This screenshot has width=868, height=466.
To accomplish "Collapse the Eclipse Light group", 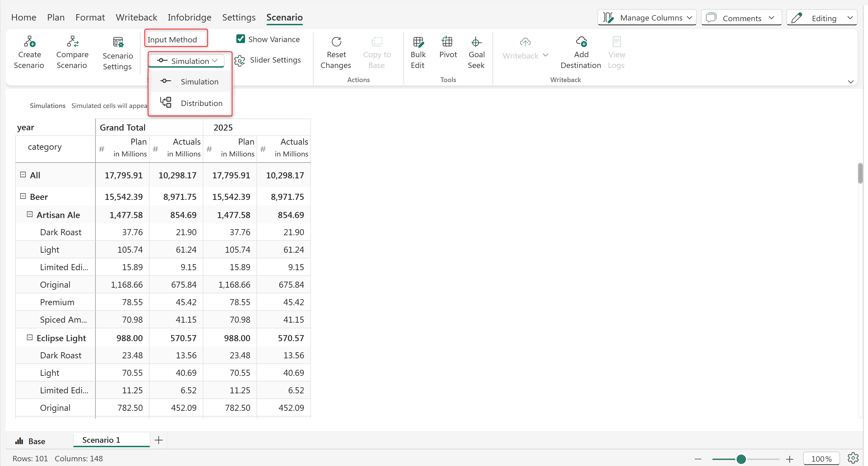I will [x=30, y=337].
